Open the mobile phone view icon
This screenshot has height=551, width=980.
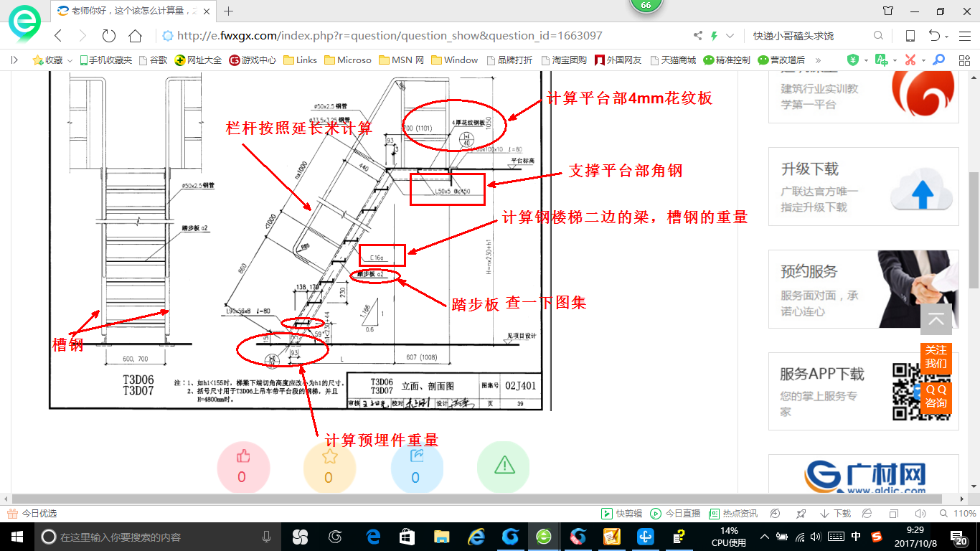pyautogui.click(x=910, y=36)
